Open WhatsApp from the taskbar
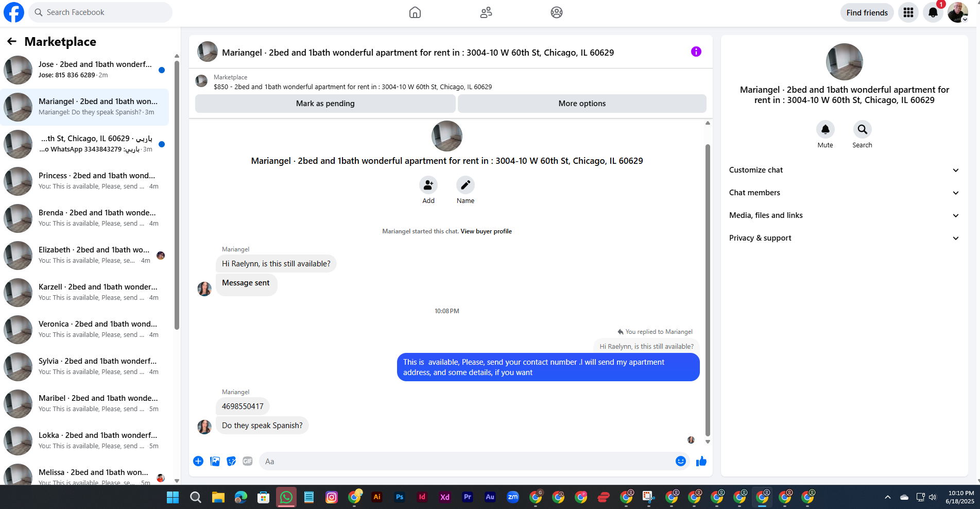Viewport: 980px width, 509px height. (286, 497)
